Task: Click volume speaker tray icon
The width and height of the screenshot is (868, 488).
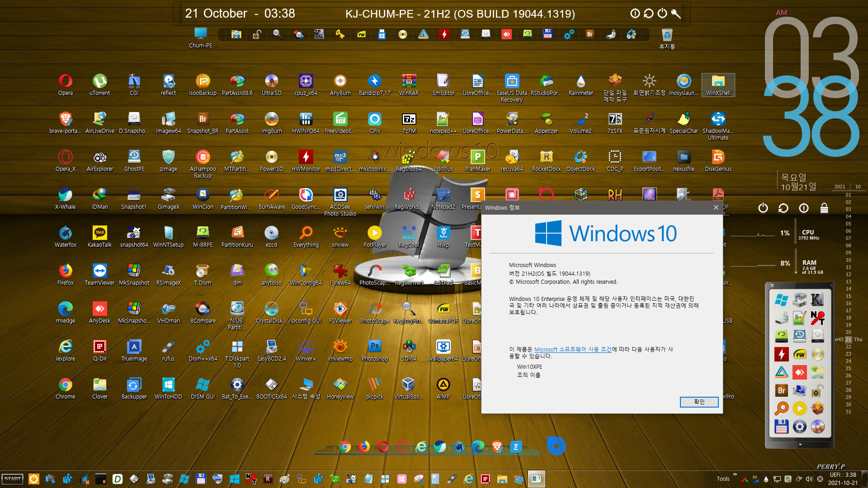Action: point(809,479)
